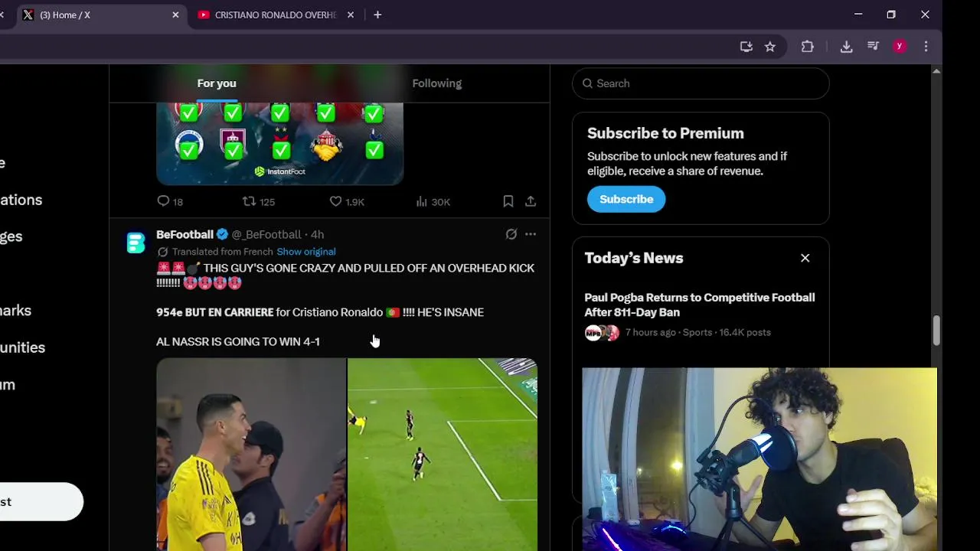Click the Today's News heading
Screen dimensions: 980x551
634,258
